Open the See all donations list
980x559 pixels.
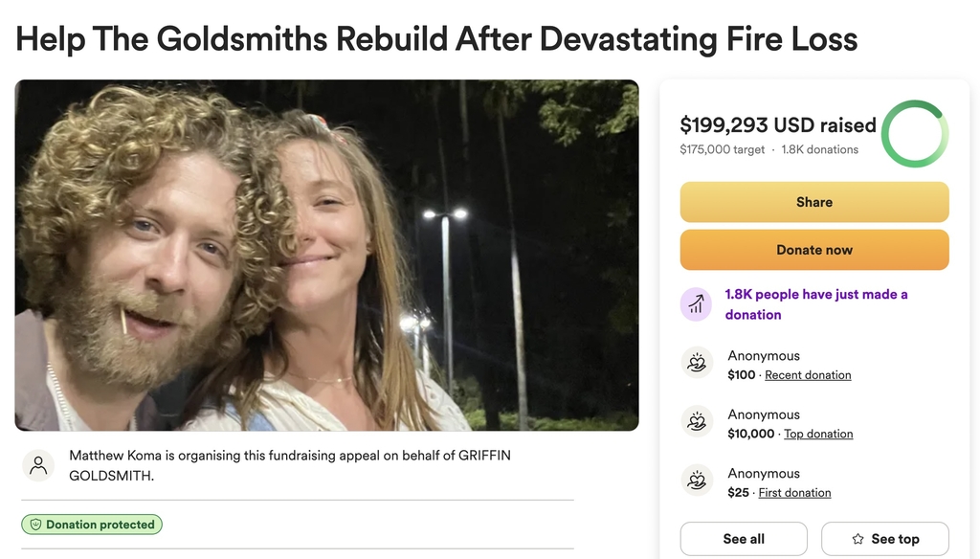coord(744,539)
